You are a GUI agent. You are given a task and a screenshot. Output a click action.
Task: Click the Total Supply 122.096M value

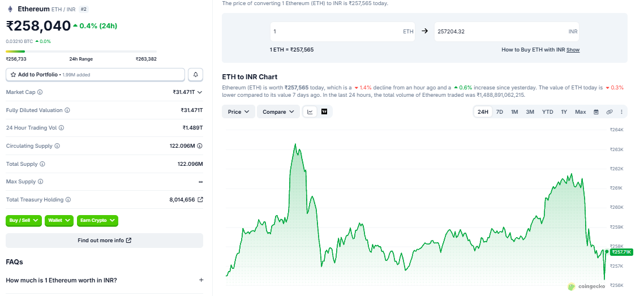190,164
